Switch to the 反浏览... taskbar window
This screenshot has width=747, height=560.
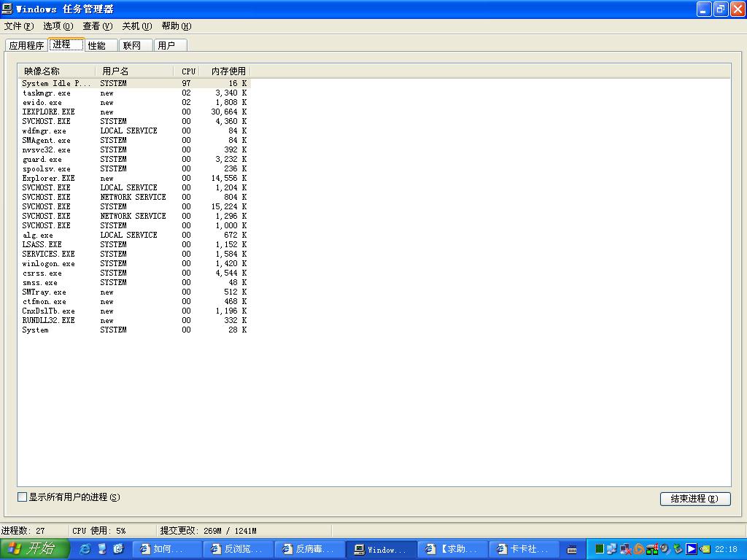(x=239, y=550)
